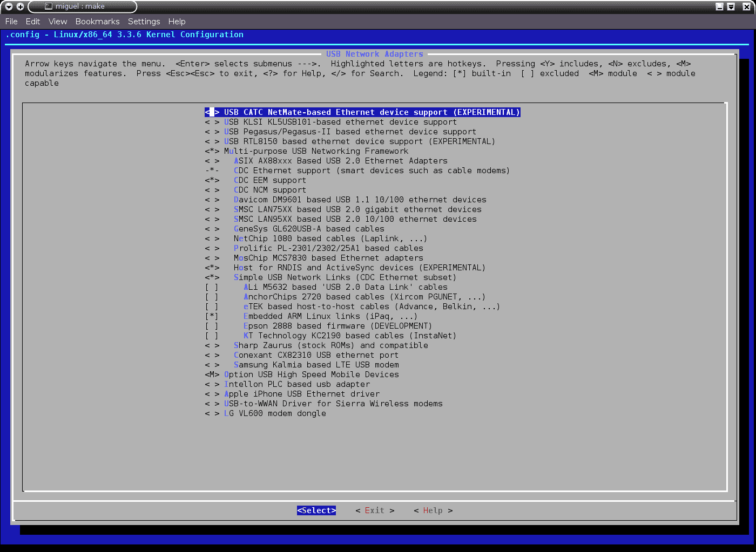Click the 'USB Network Adapters' dialog title
The height and width of the screenshot is (552, 756).
(x=375, y=54)
